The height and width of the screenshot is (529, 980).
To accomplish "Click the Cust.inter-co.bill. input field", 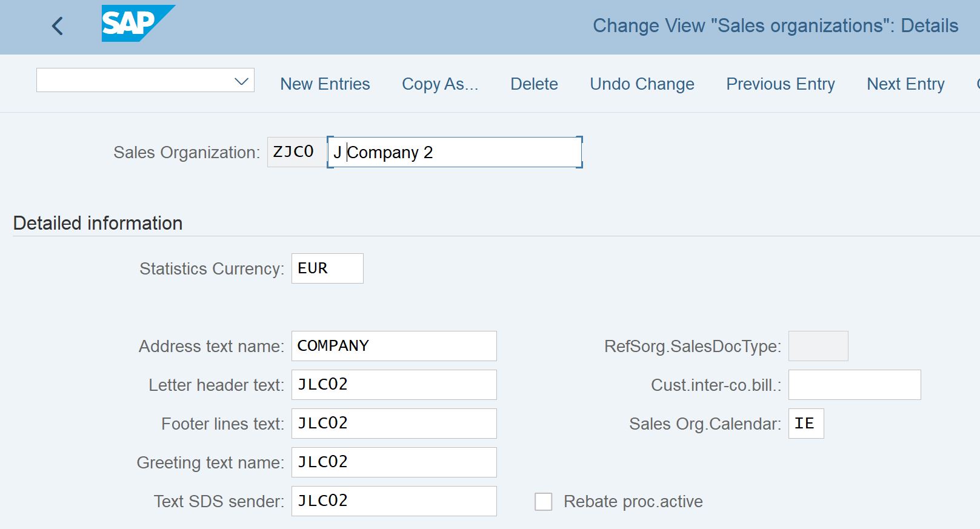I will pyautogui.click(x=854, y=385).
